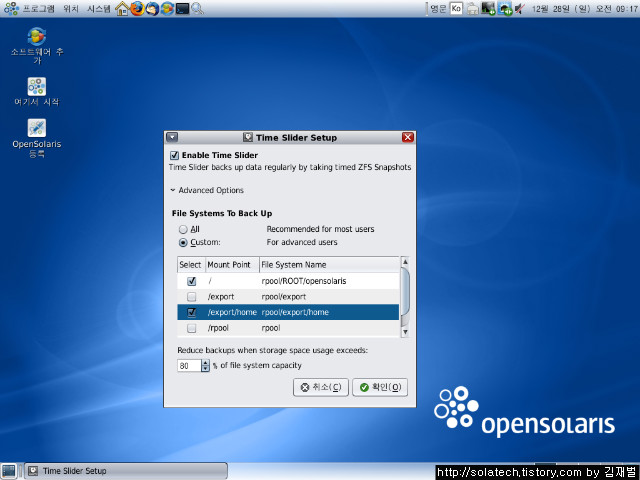Check the /export row checkbox
This screenshot has width=640, height=480.
coord(191,297)
